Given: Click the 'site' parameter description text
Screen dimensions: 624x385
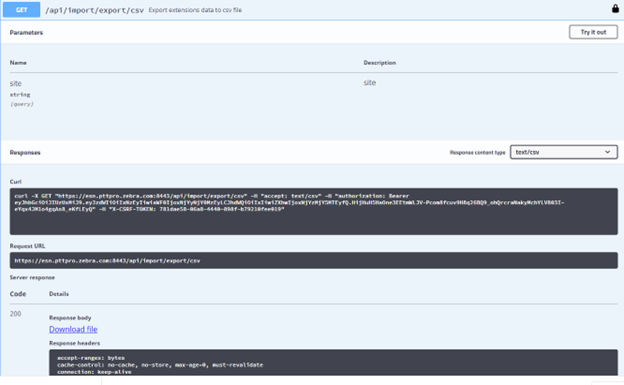Looking at the screenshot, I should (x=370, y=82).
